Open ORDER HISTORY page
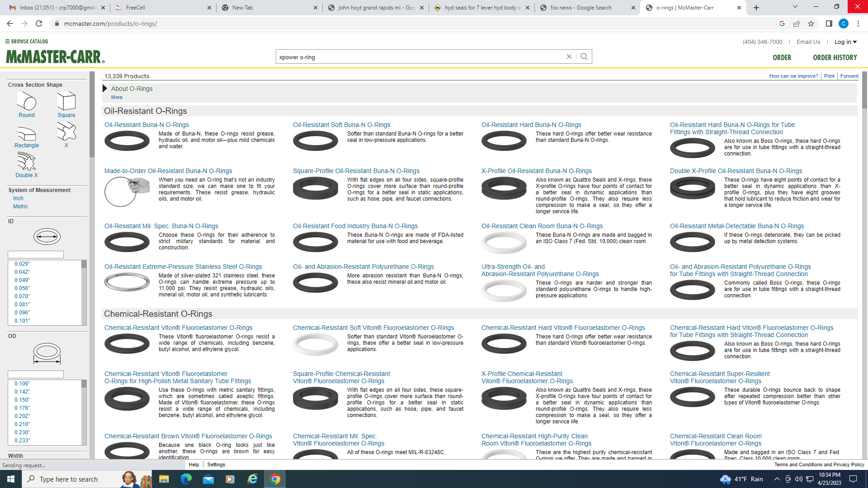Viewport: 868px width, 488px height. [x=835, y=57]
